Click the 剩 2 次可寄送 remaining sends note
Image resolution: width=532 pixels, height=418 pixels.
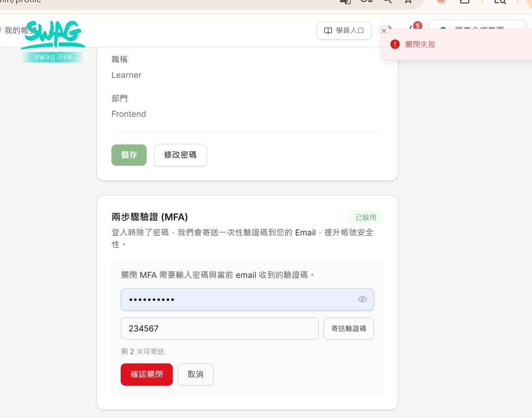(143, 352)
